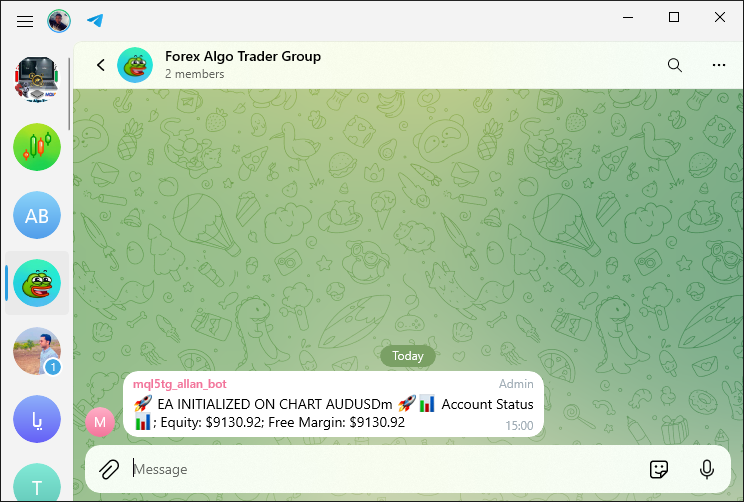The width and height of the screenshot is (744, 502).
Task: Click the 15:00 message timestamp
Action: point(519,426)
